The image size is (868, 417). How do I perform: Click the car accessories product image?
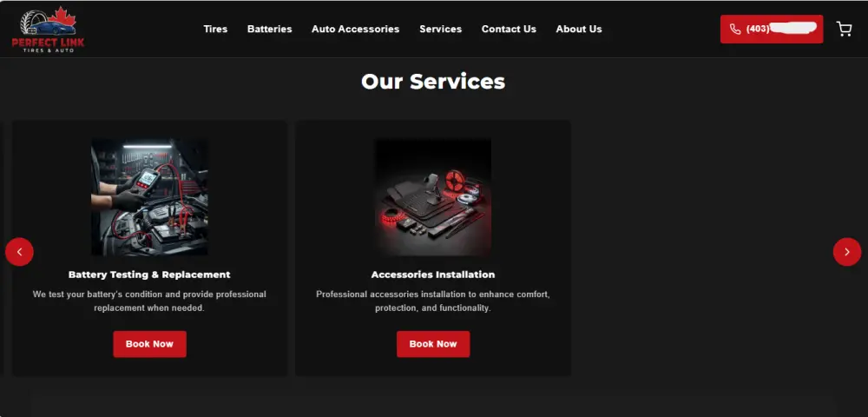point(433,196)
